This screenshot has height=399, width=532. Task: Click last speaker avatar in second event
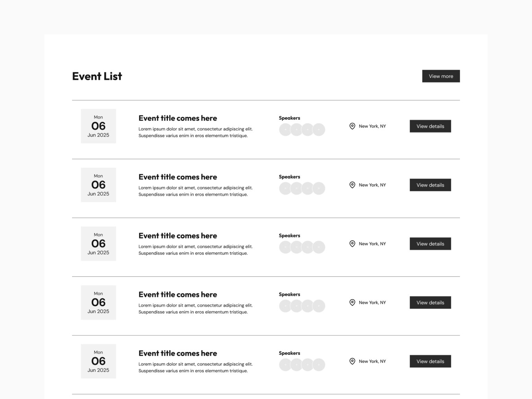click(x=319, y=189)
